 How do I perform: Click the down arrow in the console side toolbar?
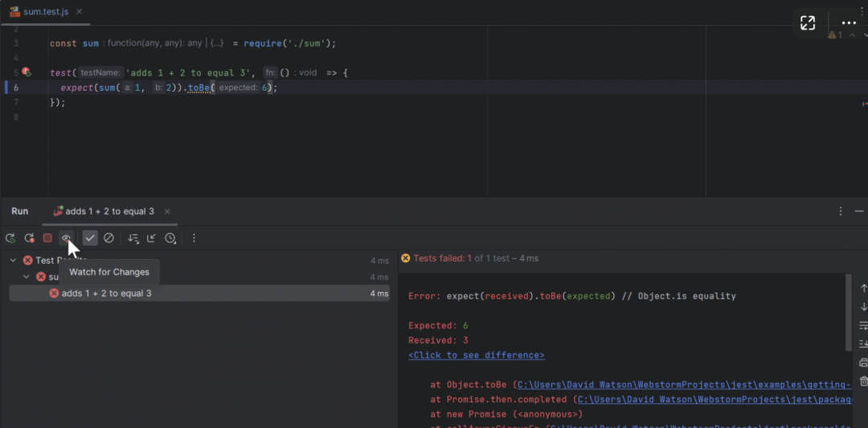point(863,307)
